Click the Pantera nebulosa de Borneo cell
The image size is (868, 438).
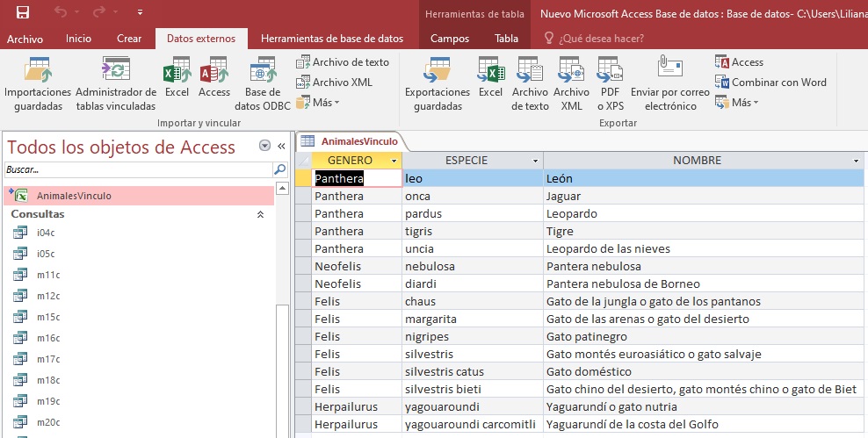pyautogui.click(x=704, y=284)
